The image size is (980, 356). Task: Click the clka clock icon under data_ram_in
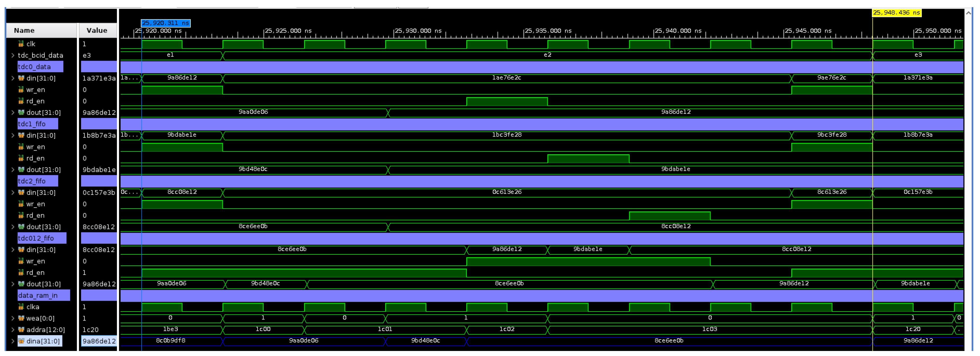pyautogui.click(x=22, y=307)
